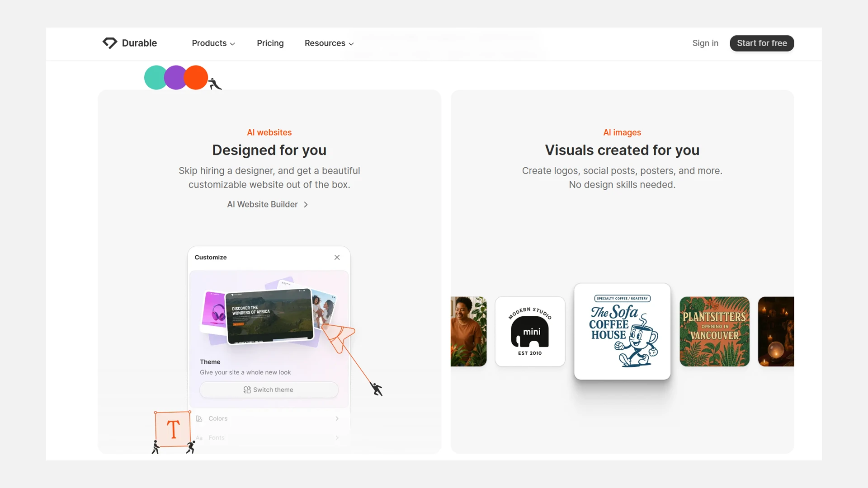Click the Discover Africa theme preview

tap(269, 316)
